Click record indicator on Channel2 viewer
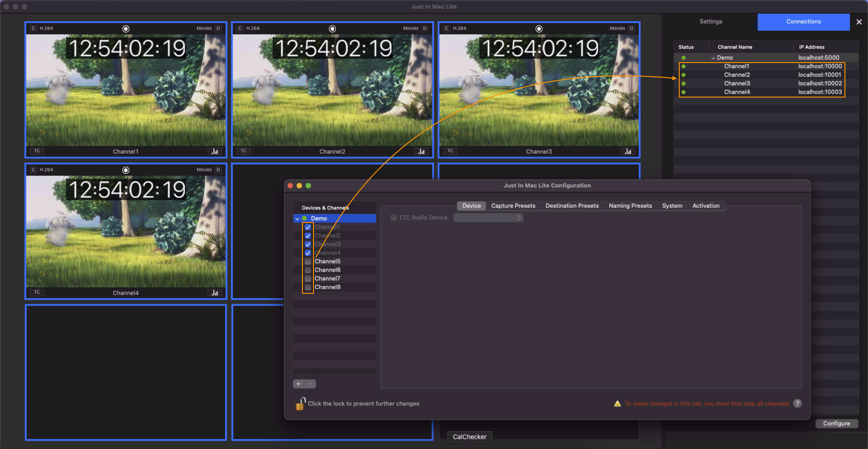The height and width of the screenshot is (449, 868). [332, 29]
